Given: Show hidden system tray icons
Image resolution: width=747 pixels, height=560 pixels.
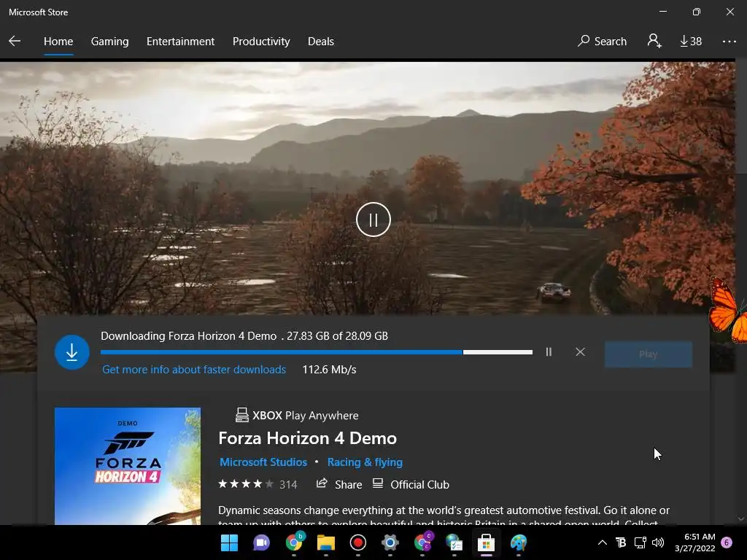Looking at the screenshot, I should tap(602, 542).
